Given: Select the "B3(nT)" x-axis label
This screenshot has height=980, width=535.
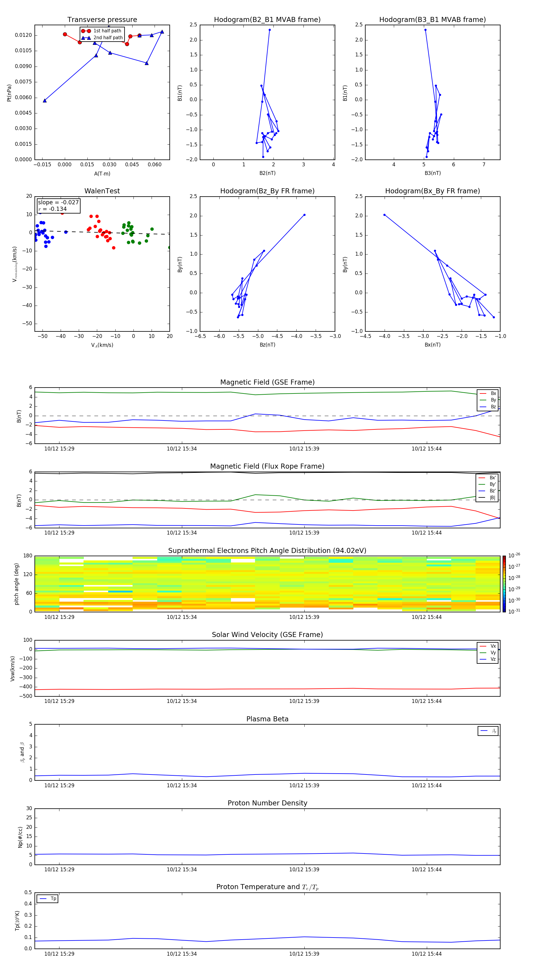Looking at the screenshot, I should point(432,173).
